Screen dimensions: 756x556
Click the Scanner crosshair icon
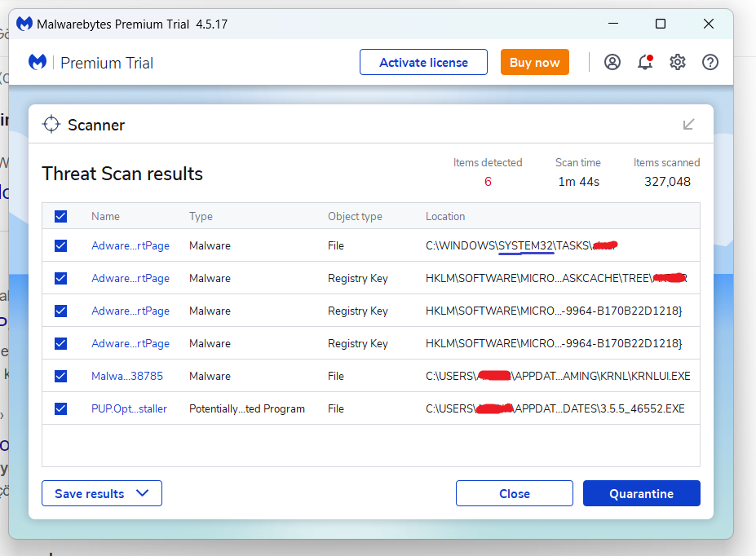click(x=51, y=124)
